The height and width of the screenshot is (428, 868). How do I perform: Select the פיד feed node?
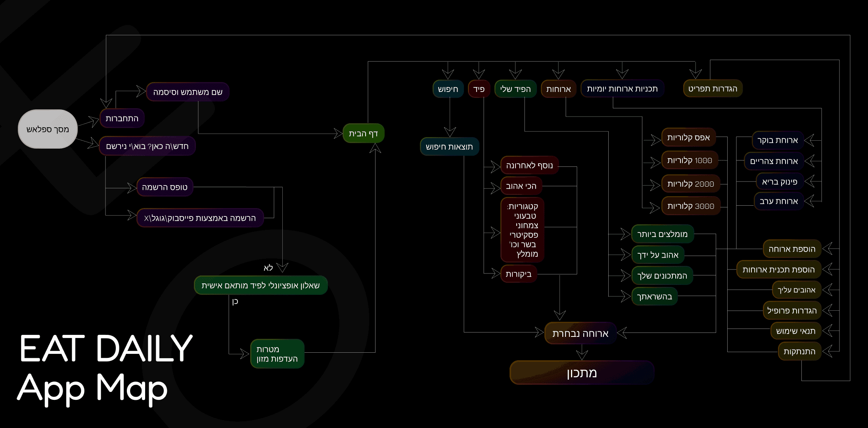(x=479, y=89)
